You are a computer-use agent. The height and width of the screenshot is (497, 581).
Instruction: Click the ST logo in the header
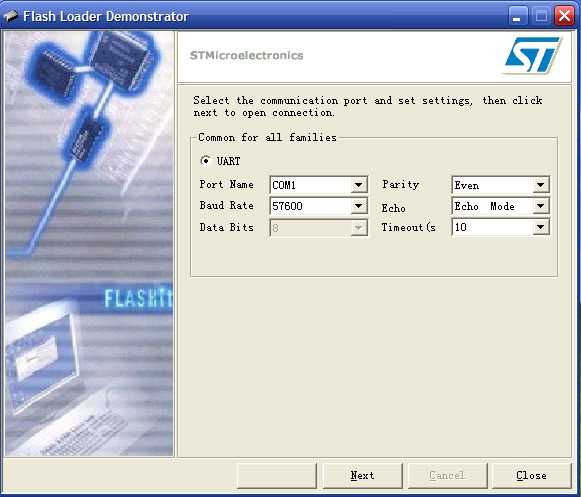[532, 55]
